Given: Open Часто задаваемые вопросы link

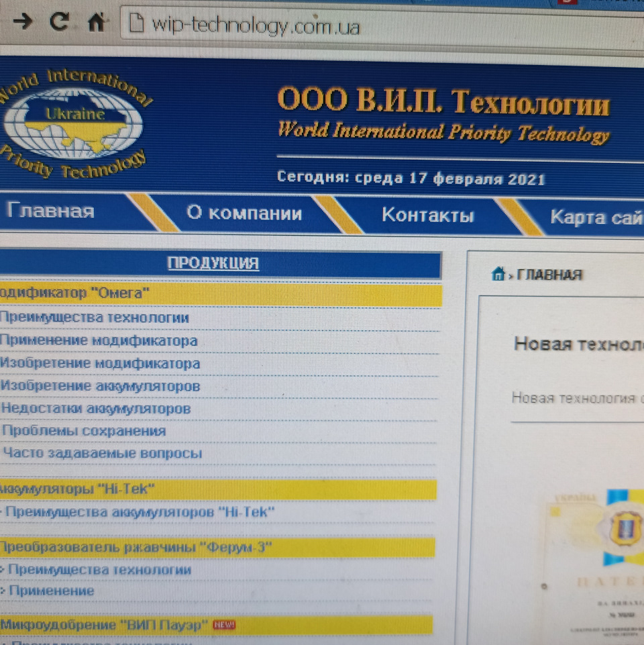Looking at the screenshot, I should tap(103, 453).
